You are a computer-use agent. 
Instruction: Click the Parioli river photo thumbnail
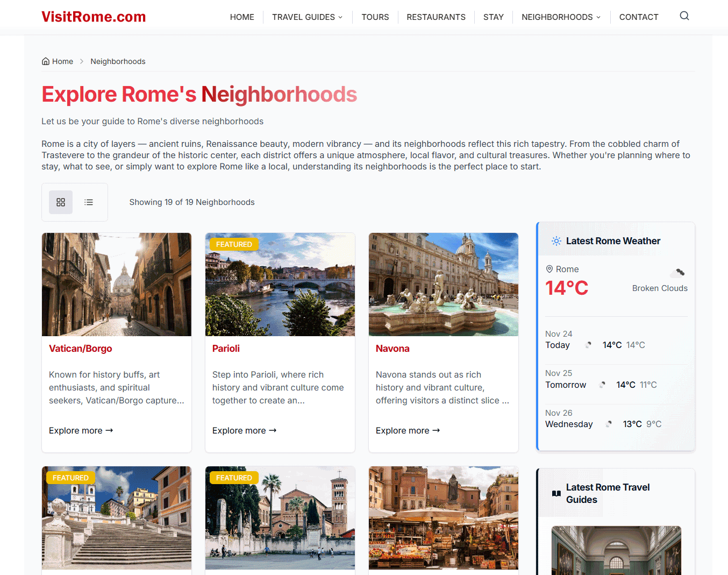[x=280, y=284]
